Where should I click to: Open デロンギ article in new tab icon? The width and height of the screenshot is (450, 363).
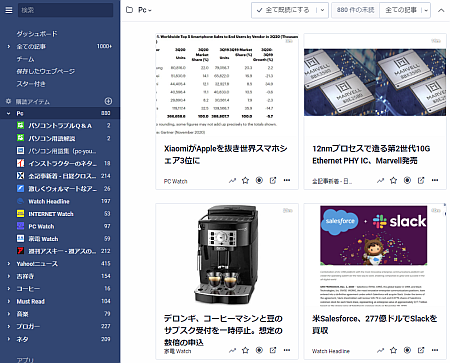click(273, 350)
